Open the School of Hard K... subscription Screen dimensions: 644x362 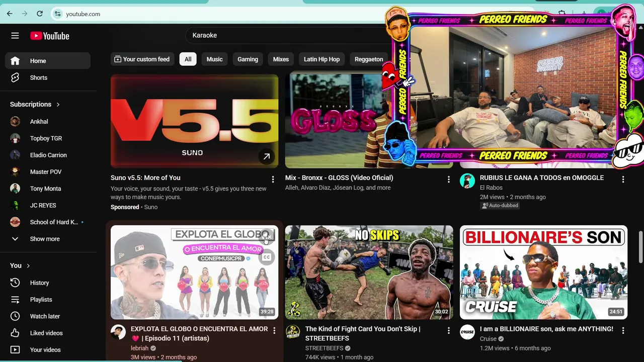coord(48,222)
